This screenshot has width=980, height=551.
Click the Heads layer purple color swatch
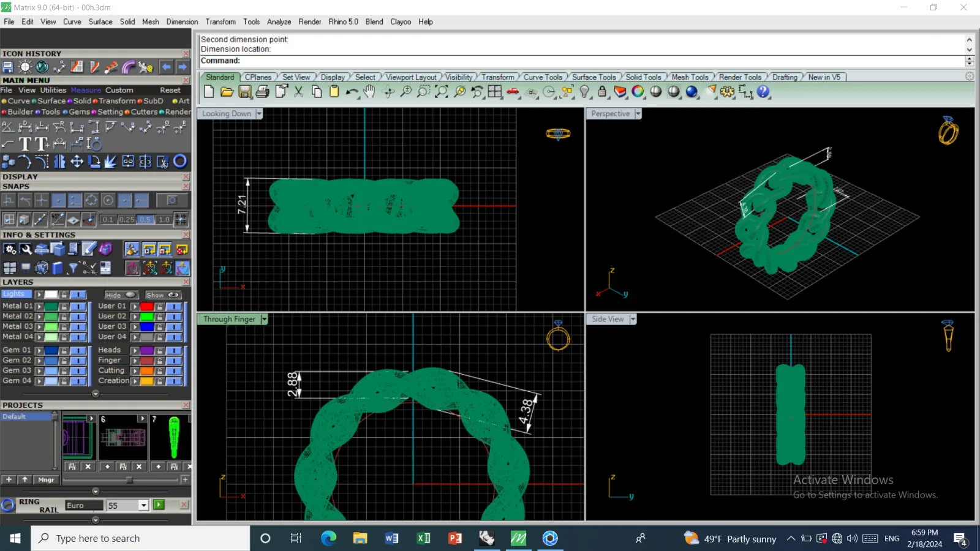click(x=146, y=350)
